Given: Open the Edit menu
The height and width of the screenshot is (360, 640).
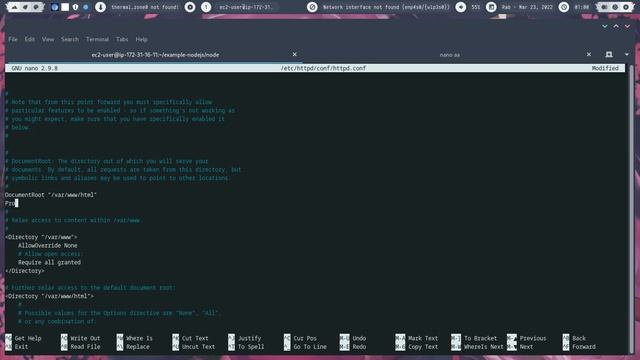Looking at the screenshot, I should tap(29, 39).
